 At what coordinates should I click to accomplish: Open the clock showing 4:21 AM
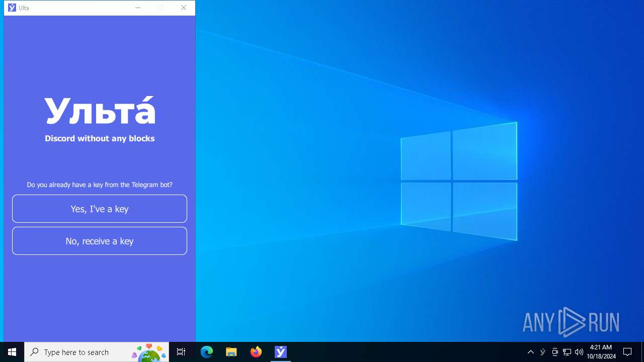[601, 352]
